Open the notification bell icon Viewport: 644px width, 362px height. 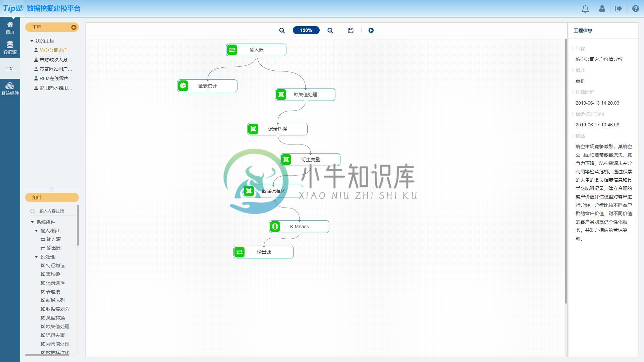[x=585, y=9]
